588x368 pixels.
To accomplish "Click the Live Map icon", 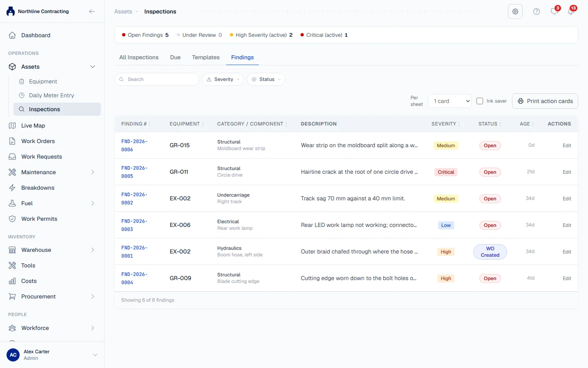I will [x=12, y=126].
